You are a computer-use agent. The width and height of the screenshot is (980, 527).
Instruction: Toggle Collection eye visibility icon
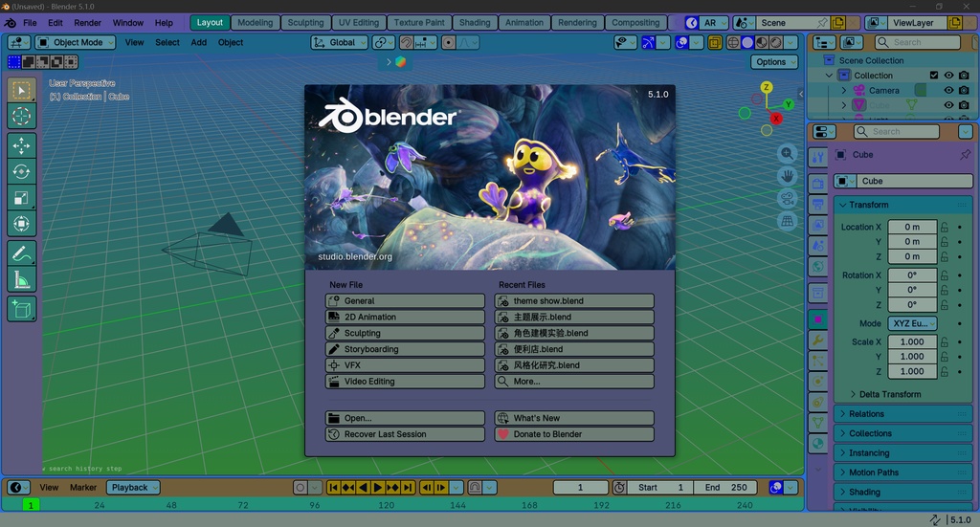coord(948,76)
